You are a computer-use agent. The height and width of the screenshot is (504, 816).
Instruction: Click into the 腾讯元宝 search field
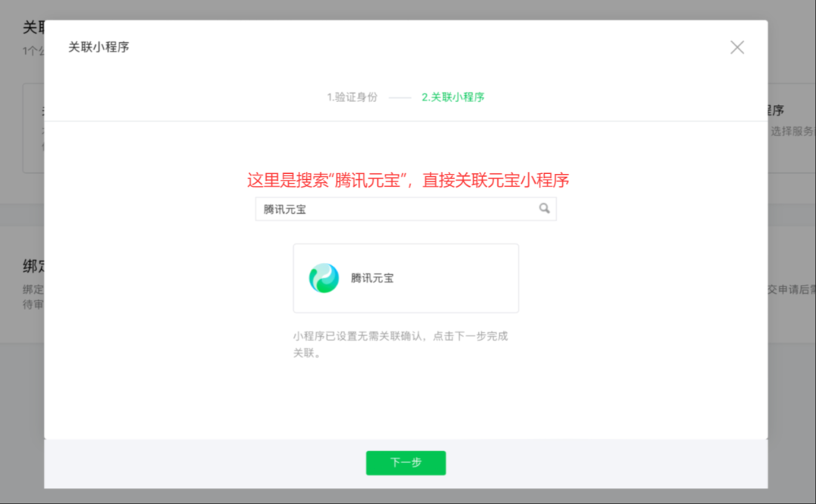(x=406, y=209)
